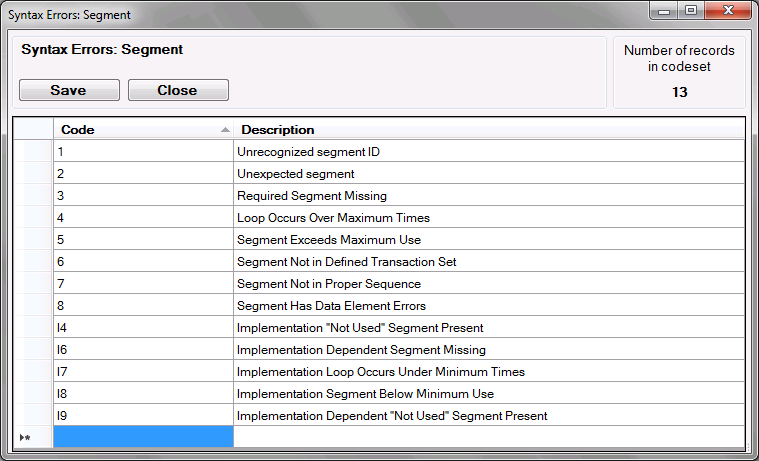Select the 'Loop Occurs Over Maximum Times' cell
Image resolution: width=759 pixels, height=461 pixels.
488,218
